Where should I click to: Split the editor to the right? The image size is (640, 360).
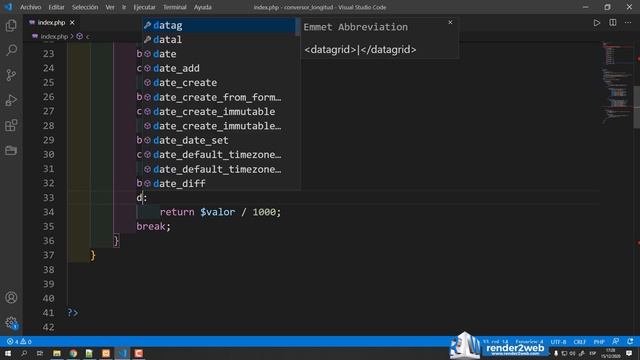click(613, 23)
